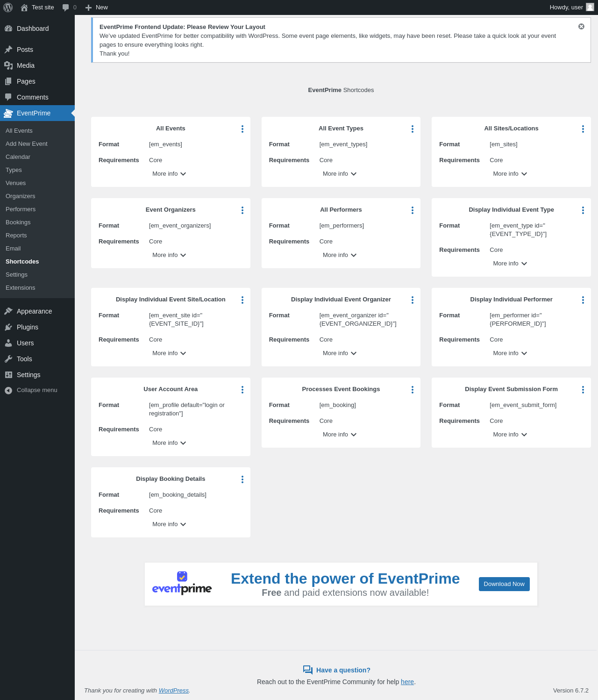Open three-dot menu on Event Organizers card
Viewport: 598px width, 700px height.
click(x=242, y=210)
